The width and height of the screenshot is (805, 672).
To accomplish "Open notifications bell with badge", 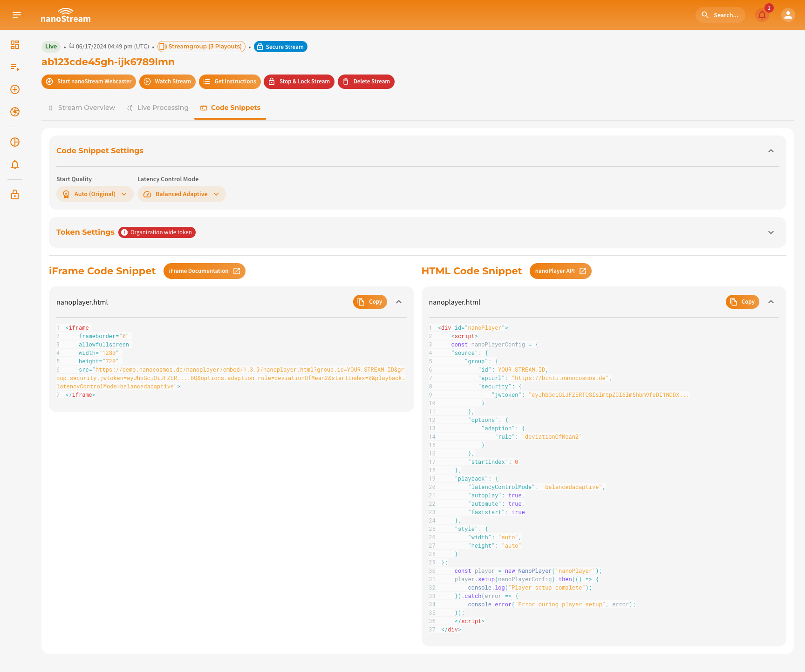I will (x=762, y=15).
